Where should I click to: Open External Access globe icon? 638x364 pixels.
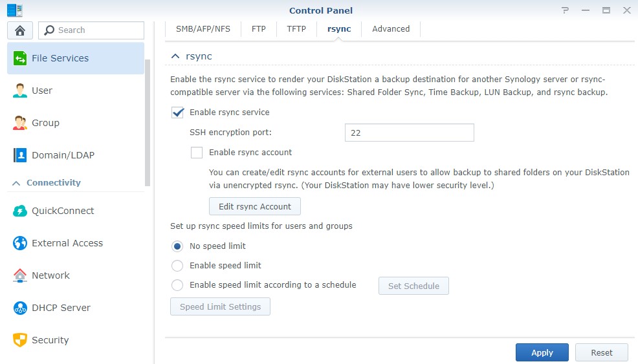[20, 243]
